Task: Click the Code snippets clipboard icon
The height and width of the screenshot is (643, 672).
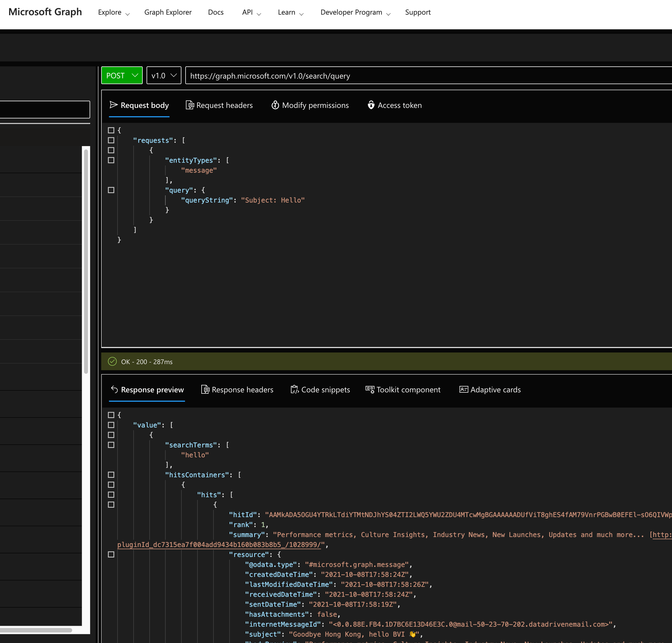Action: click(295, 389)
